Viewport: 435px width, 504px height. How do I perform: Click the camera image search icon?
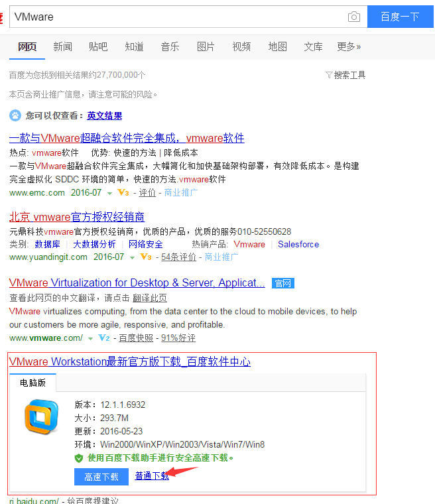(x=353, y=17)
